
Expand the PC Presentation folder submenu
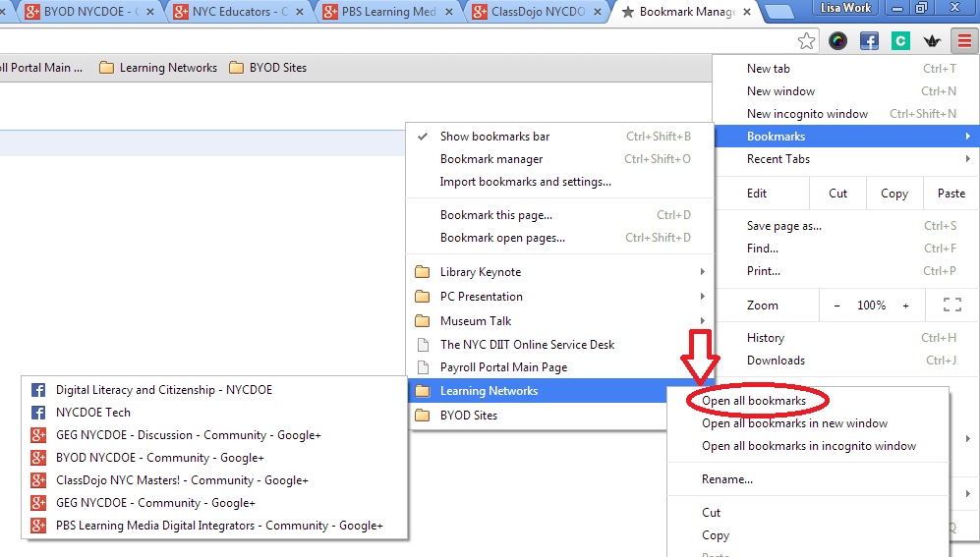[560, 297]
